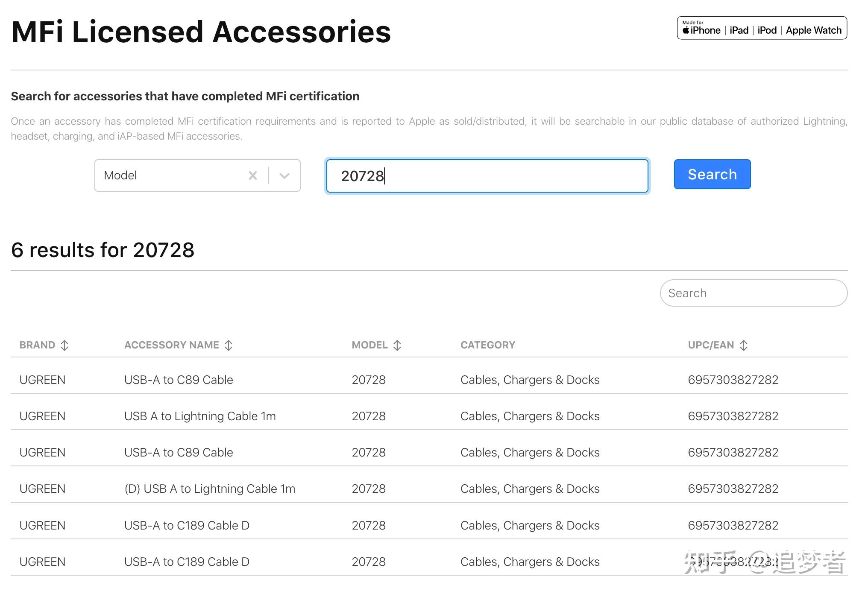Click the blue Search button

712,174
